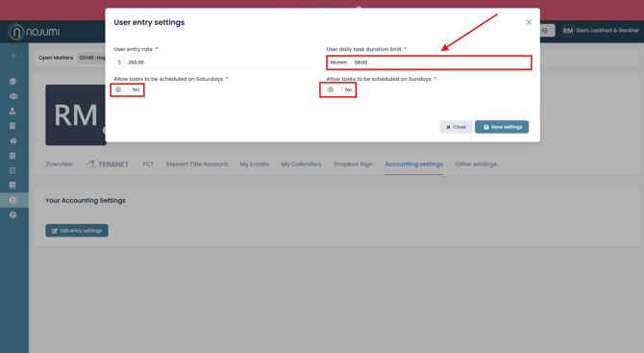Toggle Allow tasks on Saturdays switch
Viewport: 644px width, 353px height.
[122, 89]
